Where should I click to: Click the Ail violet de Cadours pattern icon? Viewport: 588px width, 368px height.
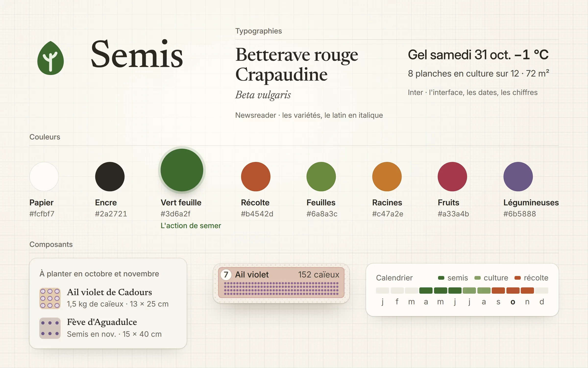click(50, 298)
